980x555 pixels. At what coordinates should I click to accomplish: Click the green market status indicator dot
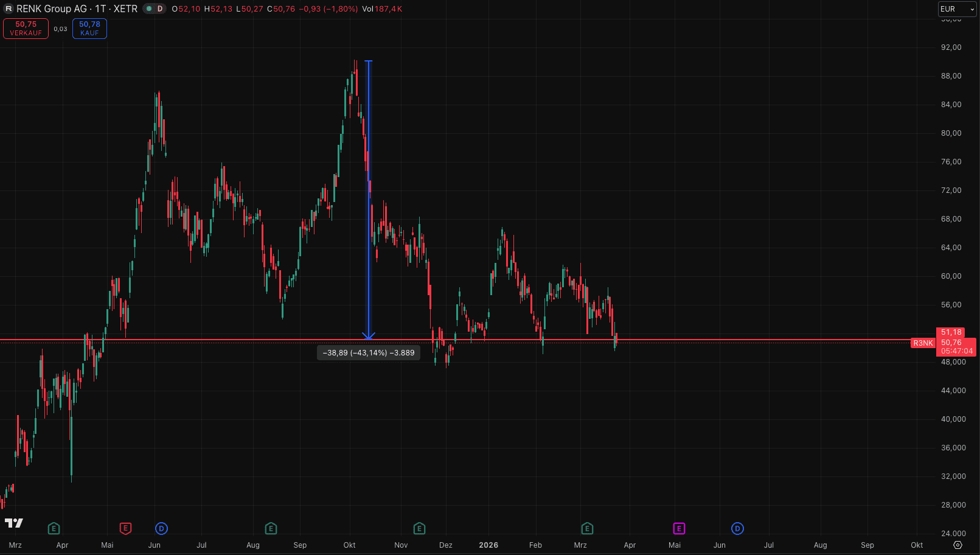[149, 9]
